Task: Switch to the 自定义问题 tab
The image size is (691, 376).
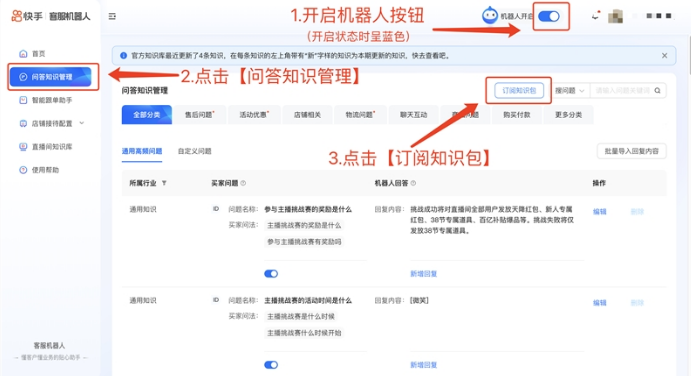Action: click(194, 151)
